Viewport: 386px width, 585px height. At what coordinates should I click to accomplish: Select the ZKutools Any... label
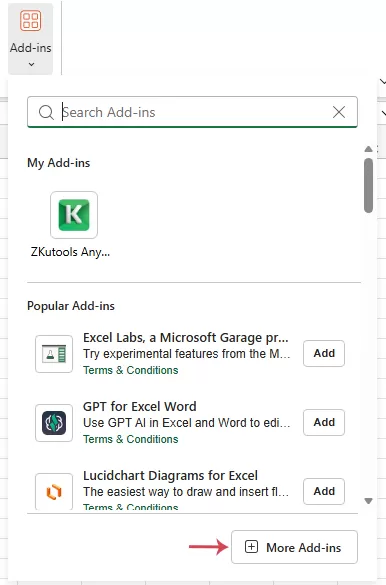pyautogui.click(x=70, y=252)
